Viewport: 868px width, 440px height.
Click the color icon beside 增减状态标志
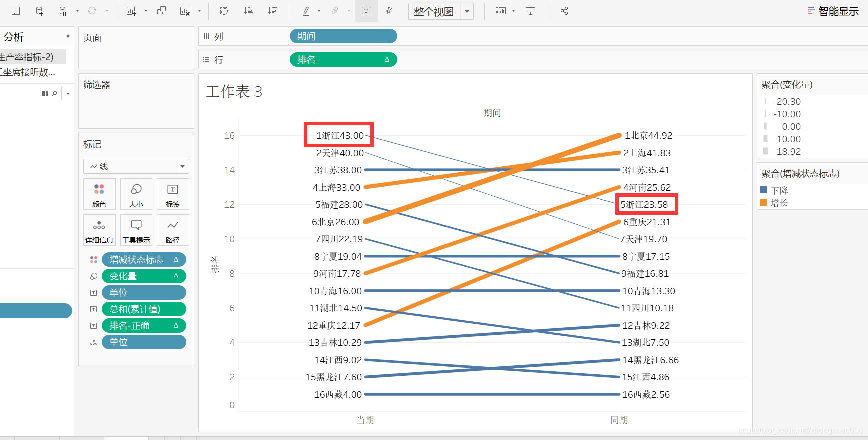pyautogui.click(x=94, y=260)
